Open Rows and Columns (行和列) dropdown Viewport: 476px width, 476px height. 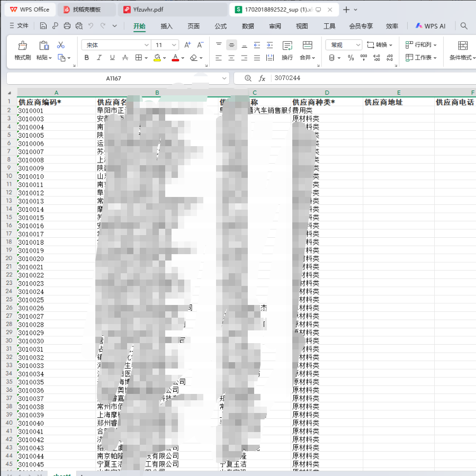tap(421, 45)
